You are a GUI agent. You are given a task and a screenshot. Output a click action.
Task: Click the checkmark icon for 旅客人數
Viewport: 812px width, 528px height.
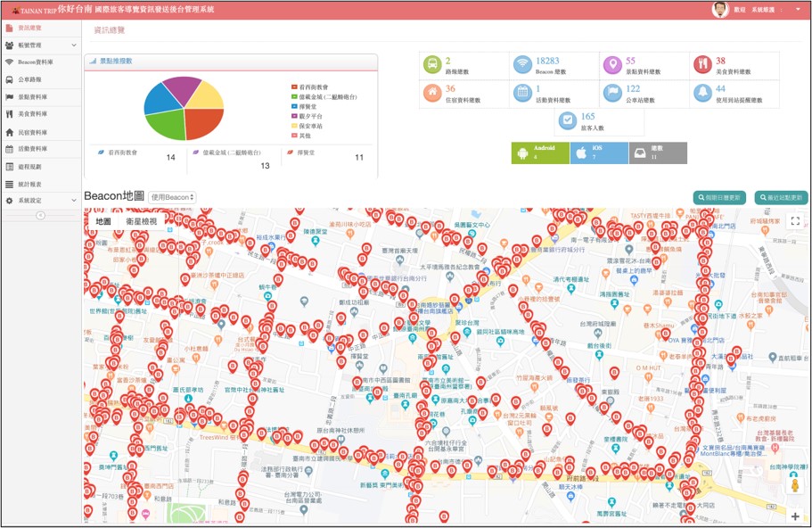567,121
